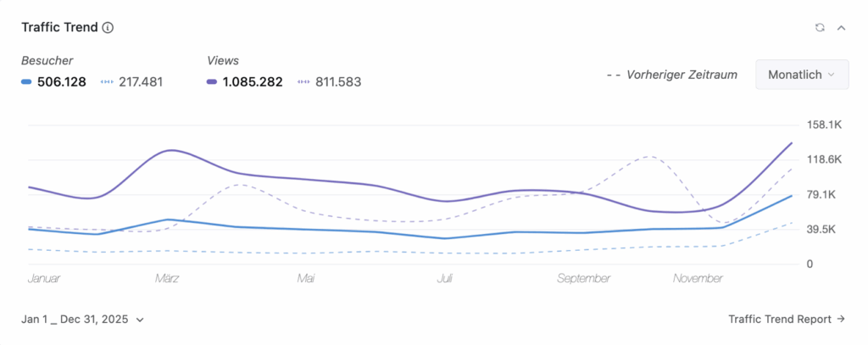This screenshot has height=345, width=868.
Task: Click the Besucher total 506.128
Action: 62,82
